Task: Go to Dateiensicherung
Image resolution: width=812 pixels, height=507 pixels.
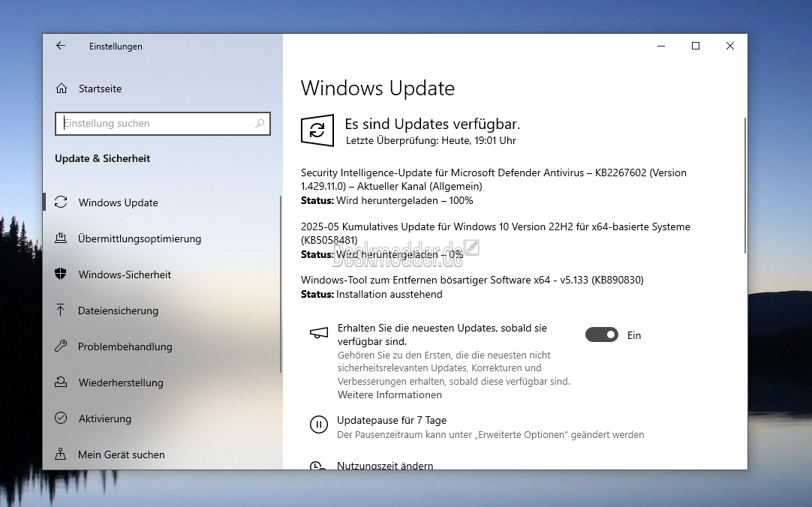Action: pyautogui.click(x=118, y=310)
